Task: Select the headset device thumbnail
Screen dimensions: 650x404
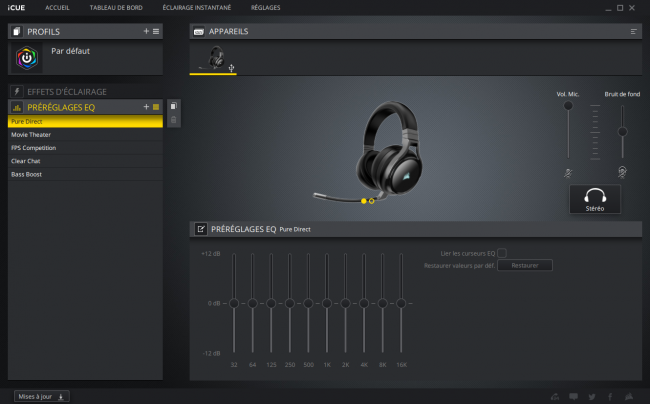Action: (x=213, y=58)
